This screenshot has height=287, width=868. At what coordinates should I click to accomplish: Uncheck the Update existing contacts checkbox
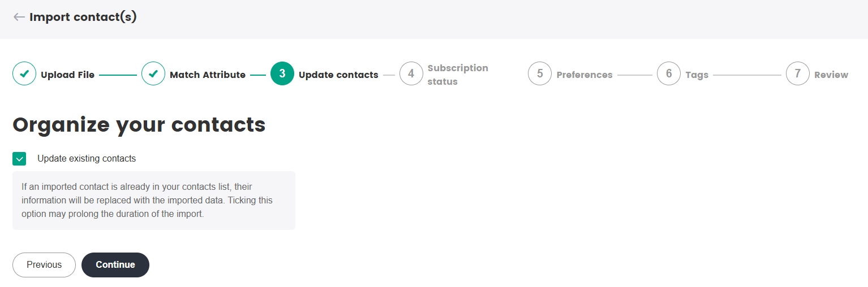(20, 159)
